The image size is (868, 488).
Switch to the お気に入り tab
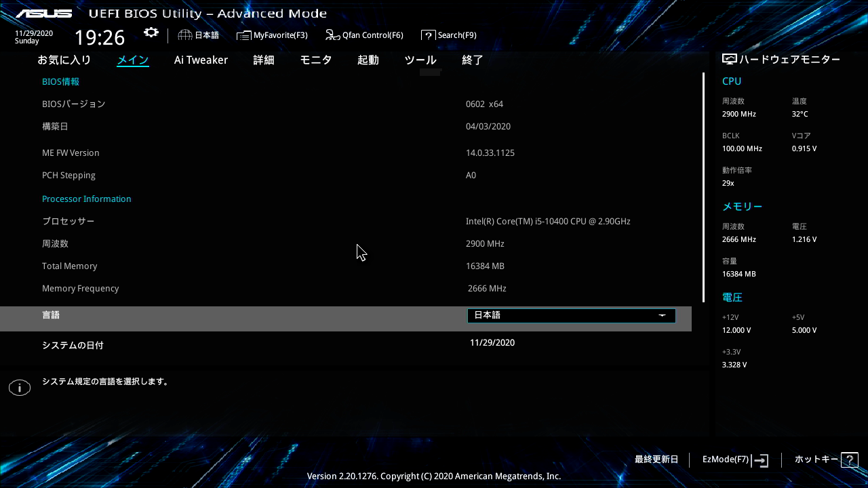pos(64,60)
